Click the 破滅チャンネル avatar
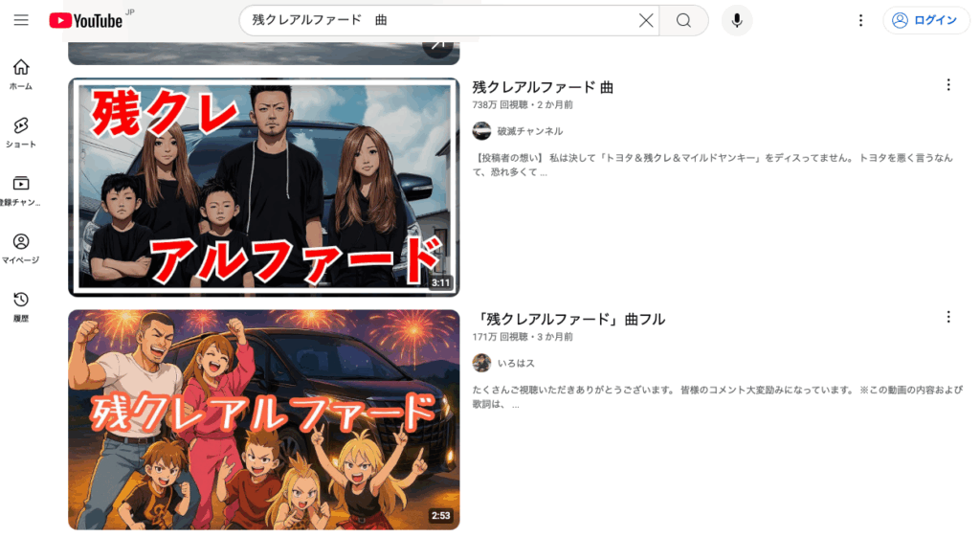This screenshot has height=537, width=980. coord(481,130)
